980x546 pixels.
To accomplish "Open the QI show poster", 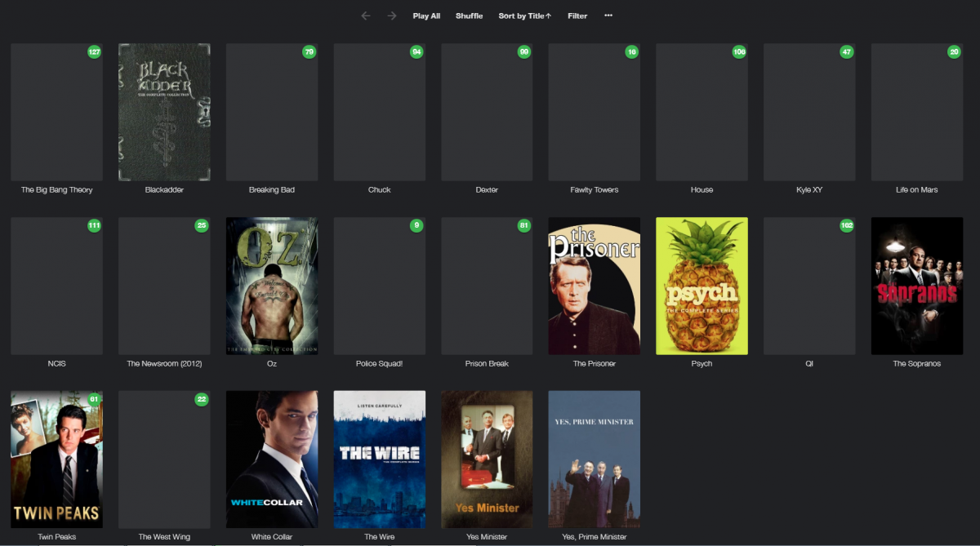I will coord(809,286).
